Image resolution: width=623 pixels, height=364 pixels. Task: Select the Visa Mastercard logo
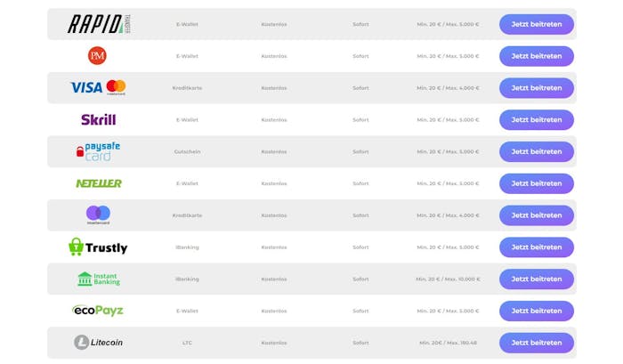(x=98, y=87)
